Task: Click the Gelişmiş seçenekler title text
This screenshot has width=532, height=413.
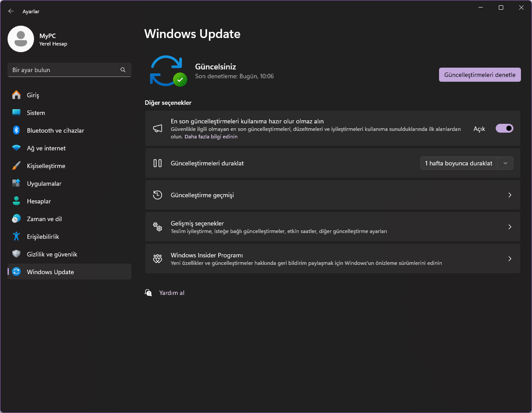Action: point(197,223)
